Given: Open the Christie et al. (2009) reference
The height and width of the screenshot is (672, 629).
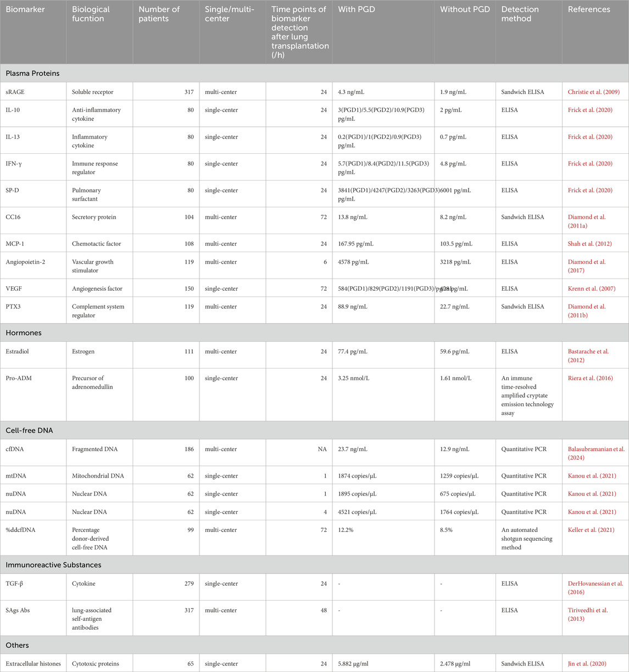Looking at the screenshot, I should click(x=593, y=92).
